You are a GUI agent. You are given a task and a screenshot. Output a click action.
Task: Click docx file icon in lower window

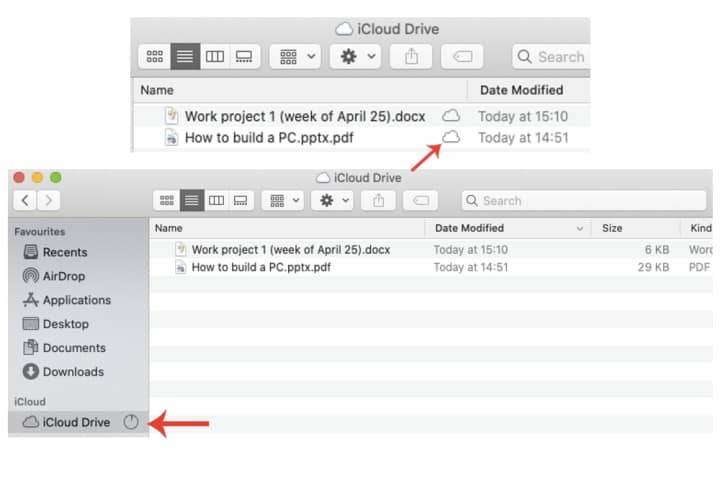[x=181, y=249]
